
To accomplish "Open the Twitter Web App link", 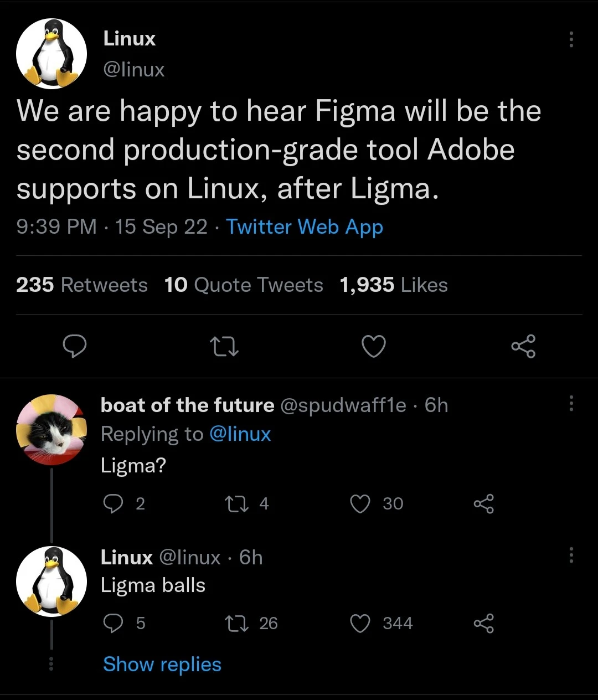I will point(305,227).
